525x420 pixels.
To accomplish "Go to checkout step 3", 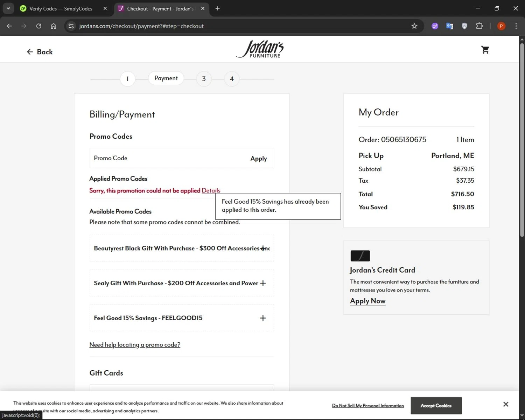I will [x=204, y=79].
